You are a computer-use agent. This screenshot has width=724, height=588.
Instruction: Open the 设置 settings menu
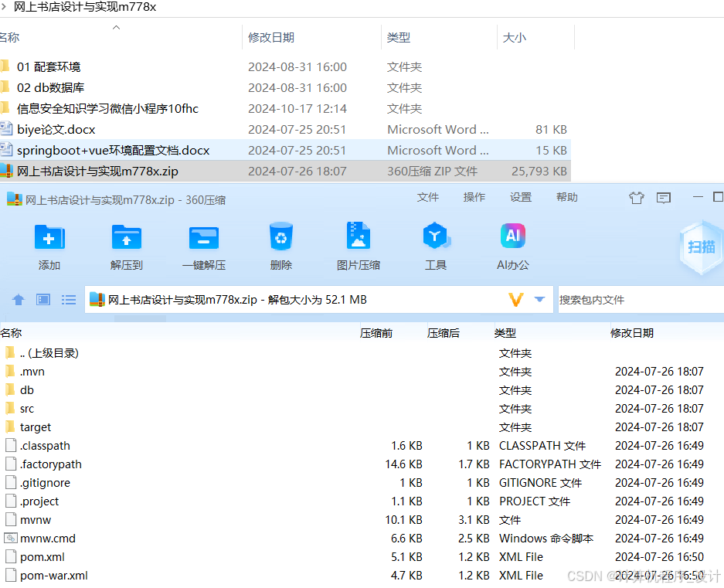coord(520,197)
